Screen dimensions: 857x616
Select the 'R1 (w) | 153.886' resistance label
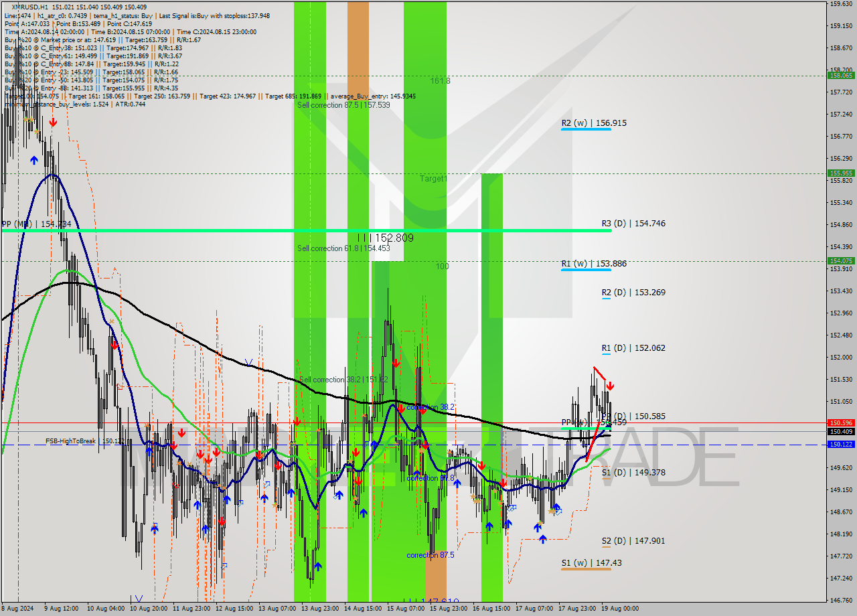(x=594, y=264)
